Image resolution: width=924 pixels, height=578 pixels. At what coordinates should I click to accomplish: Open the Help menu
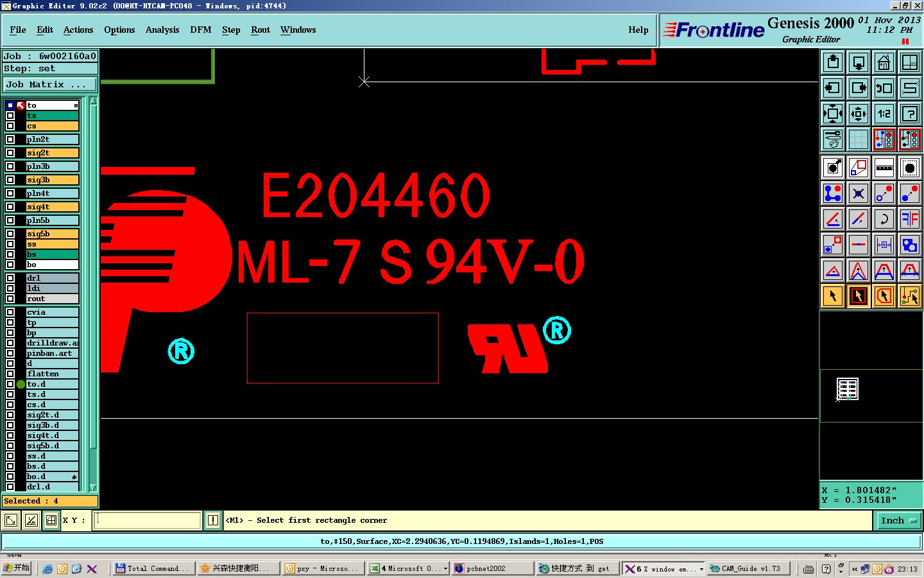[x=638, y=30]
